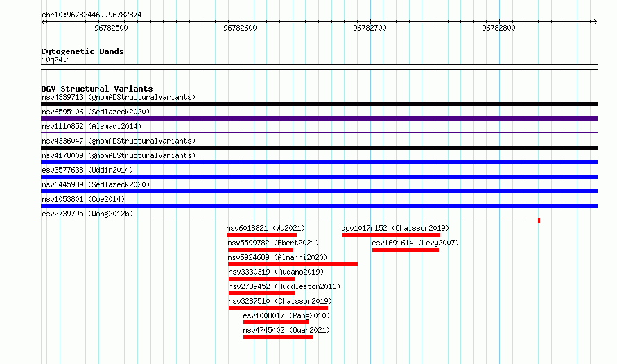
Task: Click the 10q24.1 band label
Action: 56,60
